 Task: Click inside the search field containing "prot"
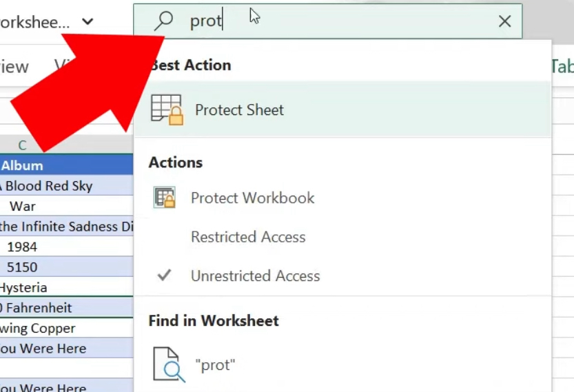point(327,21)
